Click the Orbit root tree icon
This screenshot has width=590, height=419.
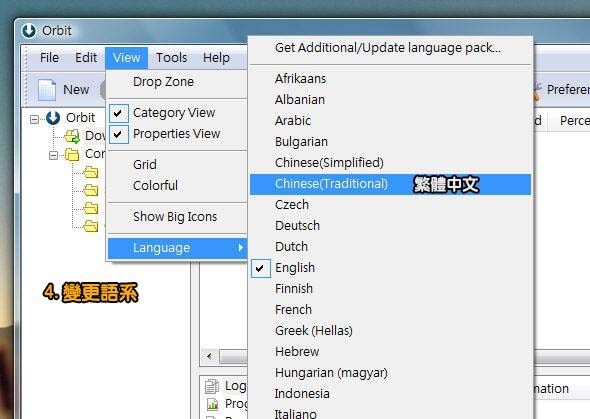point(53,118)
